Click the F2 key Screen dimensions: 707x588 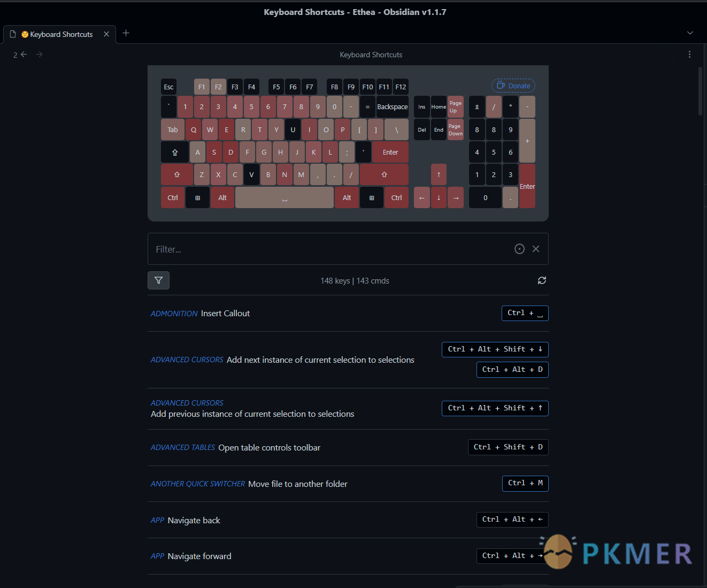(218, 87)
